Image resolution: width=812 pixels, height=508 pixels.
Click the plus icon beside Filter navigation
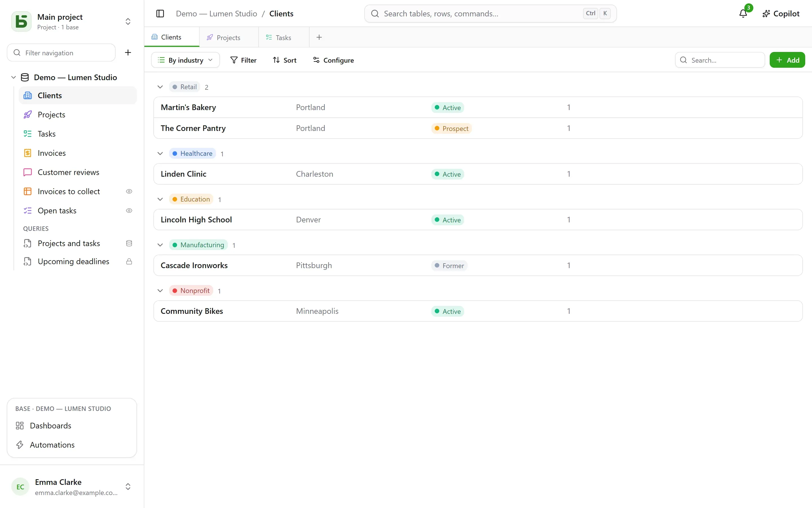pos(128,52)
